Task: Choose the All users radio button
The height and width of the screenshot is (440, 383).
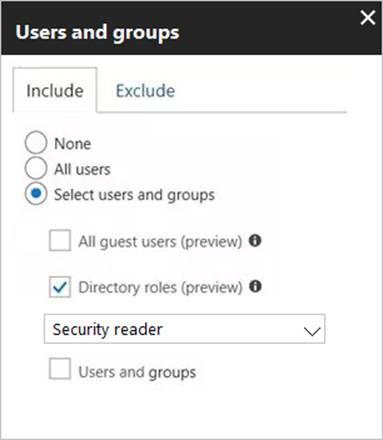Action: coord(36,168)
